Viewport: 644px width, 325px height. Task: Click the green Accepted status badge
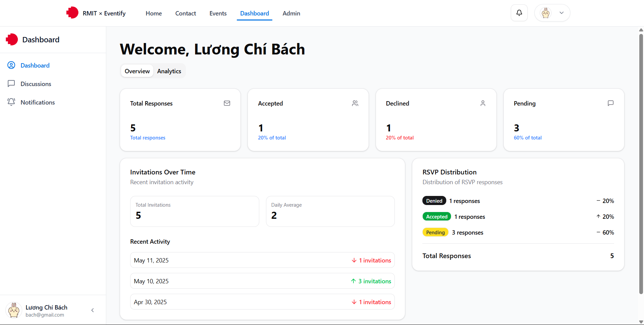[x=437, y=217]
